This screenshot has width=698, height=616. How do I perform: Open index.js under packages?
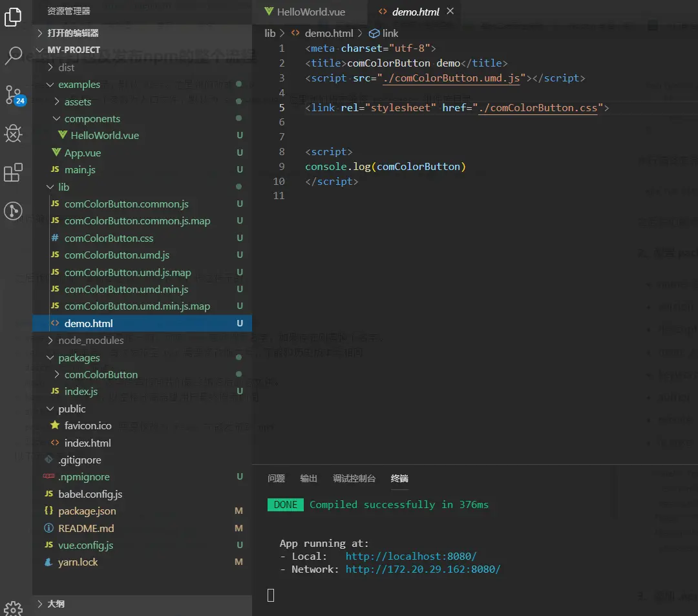142,391
